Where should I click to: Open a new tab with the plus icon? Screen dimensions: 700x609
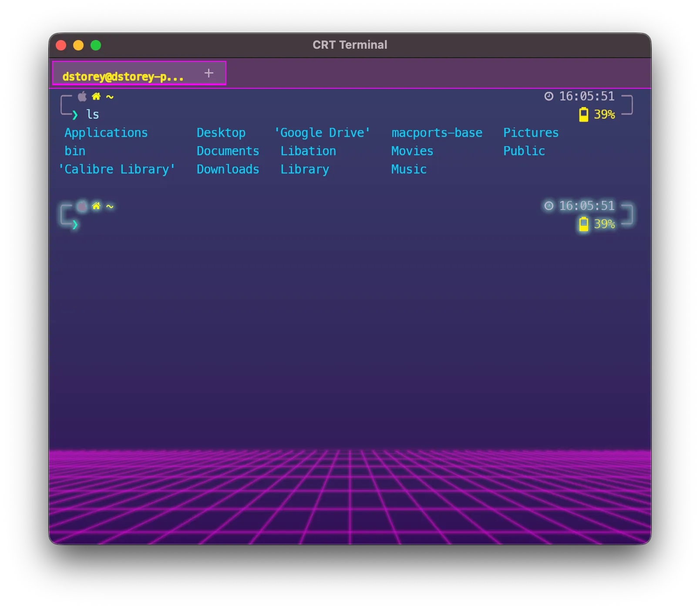(x=209, y=73)
